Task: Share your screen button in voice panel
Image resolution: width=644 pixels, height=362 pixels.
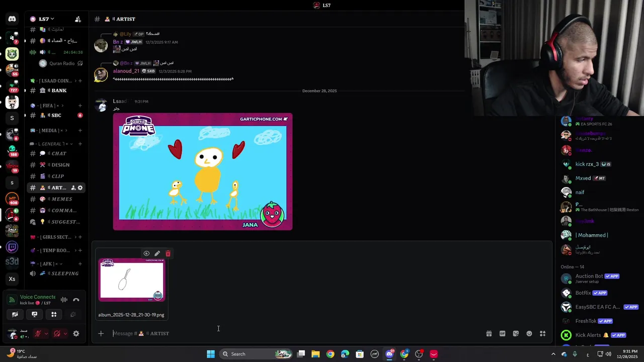Action: (34, 314)
